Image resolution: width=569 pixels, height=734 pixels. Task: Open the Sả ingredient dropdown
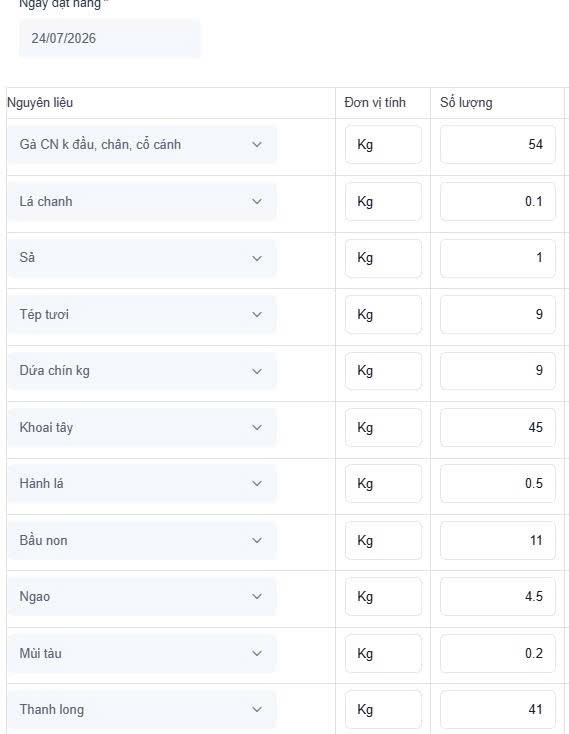141,258
